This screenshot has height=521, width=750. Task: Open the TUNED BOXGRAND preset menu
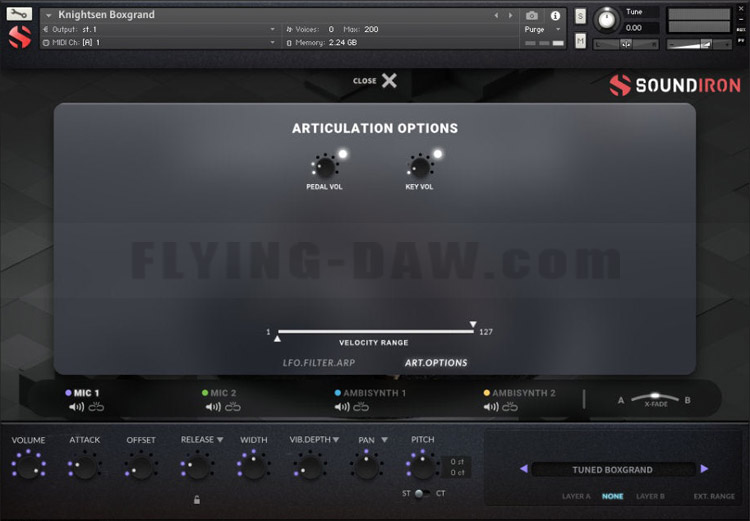tap(613, 469)
